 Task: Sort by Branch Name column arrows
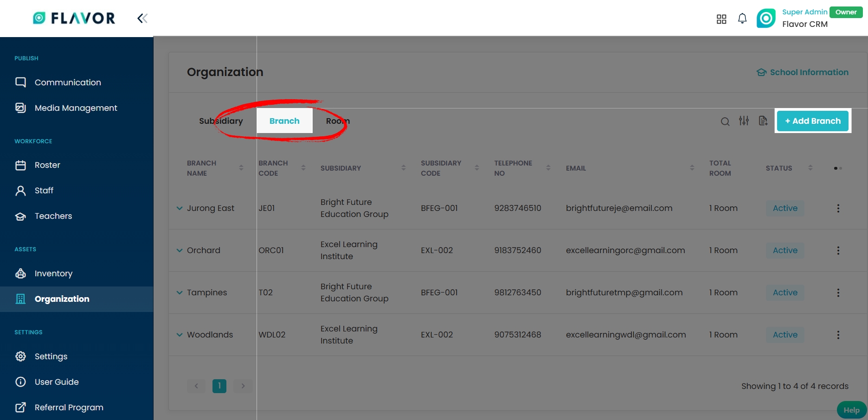(241, 168)
